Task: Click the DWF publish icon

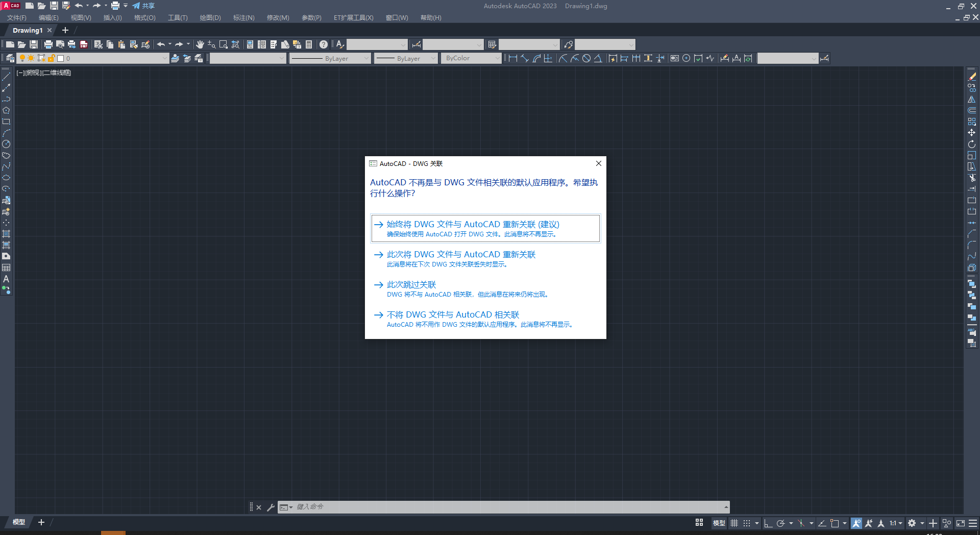Action: point(84,45)
